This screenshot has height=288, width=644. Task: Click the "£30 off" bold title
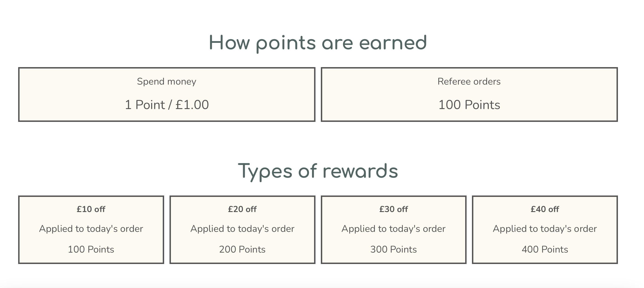[x=393, y=209]
